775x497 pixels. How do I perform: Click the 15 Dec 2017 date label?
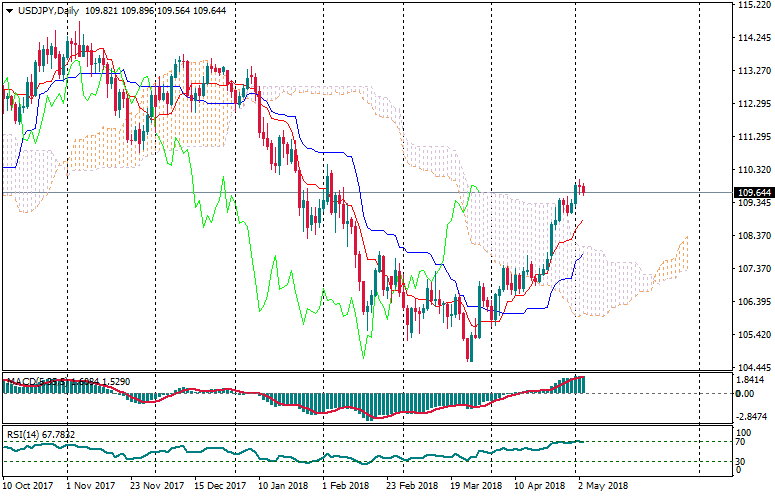click(220, 486)
